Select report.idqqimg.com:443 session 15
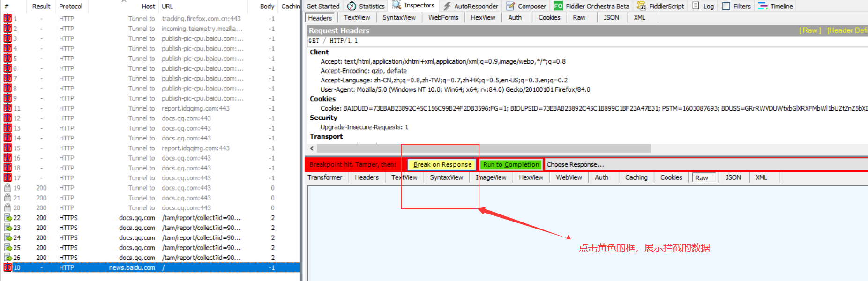Screen dimensions: 868x281 tap(150, 148)
